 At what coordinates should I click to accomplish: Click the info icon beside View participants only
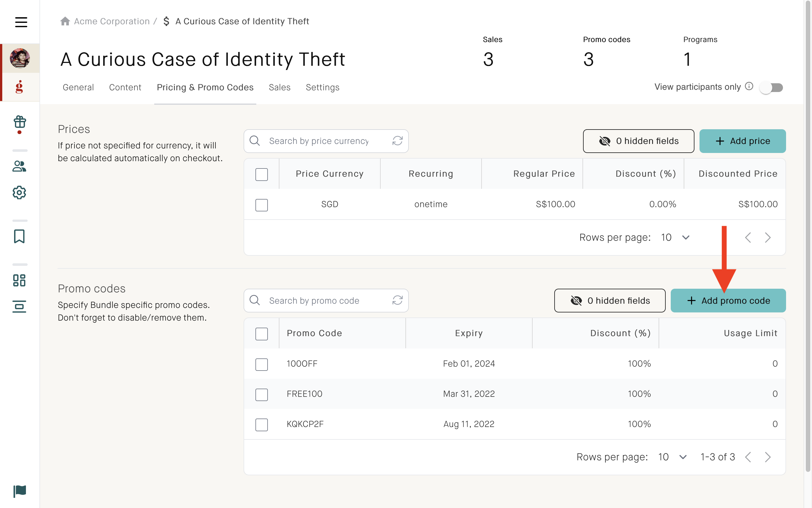[x=749, y=86]
